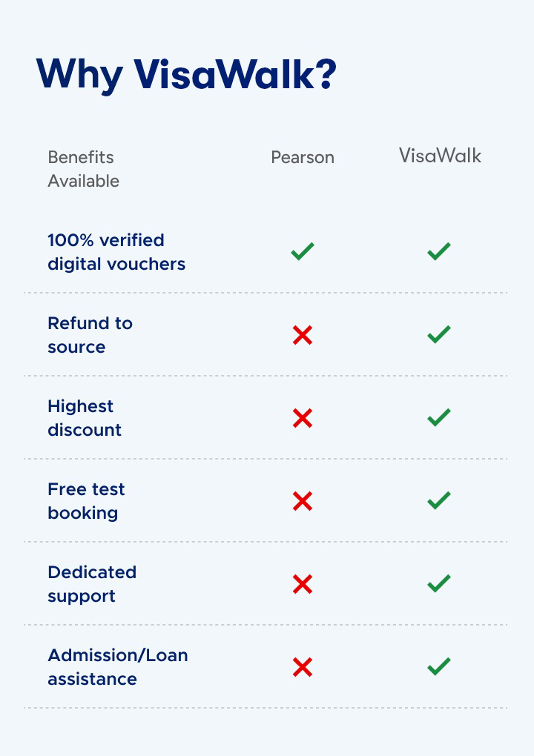Click VisaWalk's check for Free test booking
Screen dimensions: 534x756
(439, 501)
